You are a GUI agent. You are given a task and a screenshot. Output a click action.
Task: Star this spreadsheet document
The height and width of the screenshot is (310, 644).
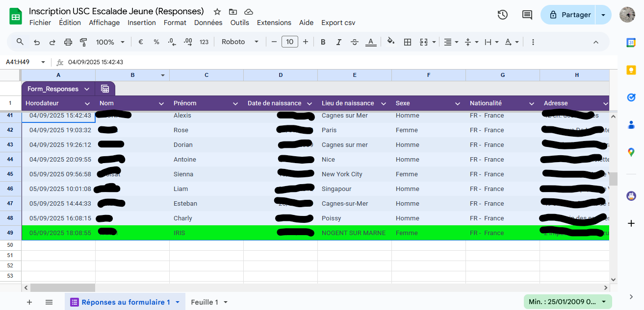[x=217, y=11]
